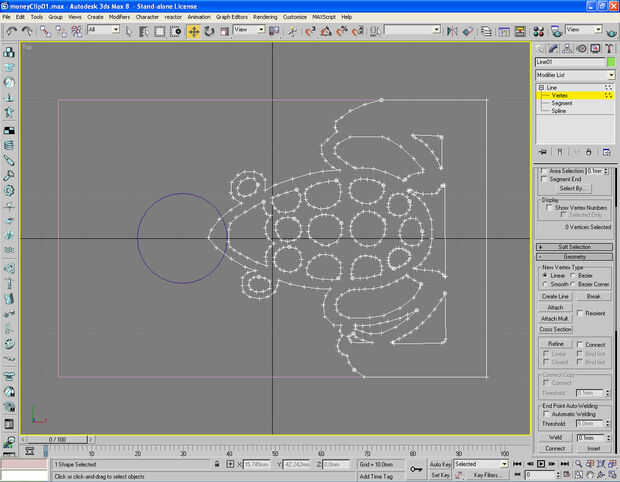Screen dimensions: 620x482
Task: Select the Smooth vertex type radio
Action: pos(545,284)
